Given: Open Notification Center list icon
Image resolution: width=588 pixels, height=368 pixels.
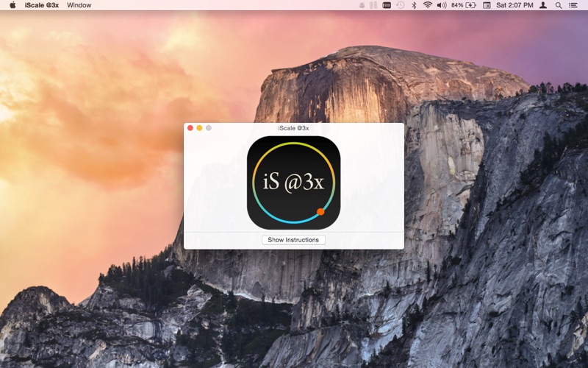Looking at the screenshot, I should (573, 5).
